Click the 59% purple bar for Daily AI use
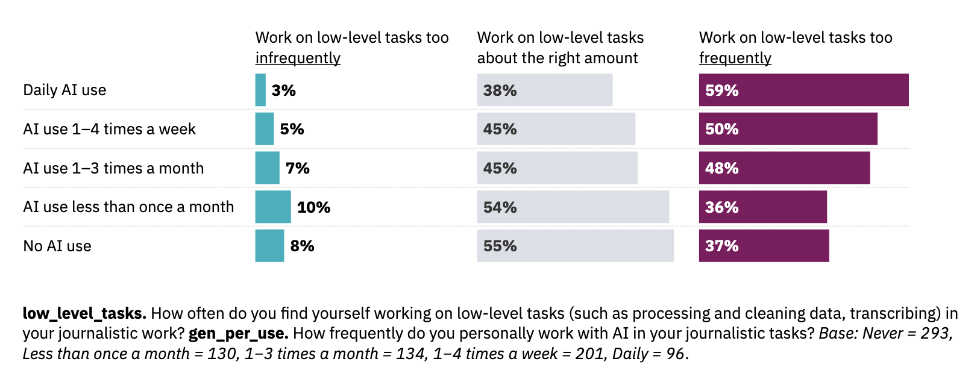980x376 pixels. click(x=803, y=90)
